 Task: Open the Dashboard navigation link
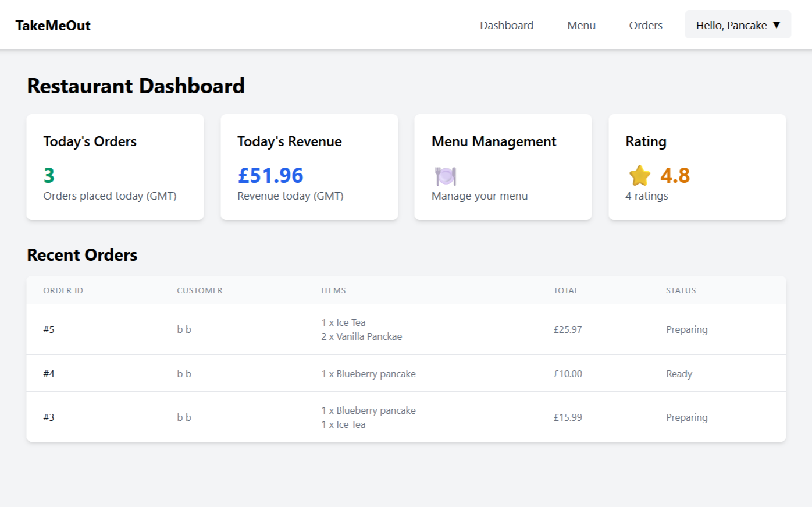[506, 25]
